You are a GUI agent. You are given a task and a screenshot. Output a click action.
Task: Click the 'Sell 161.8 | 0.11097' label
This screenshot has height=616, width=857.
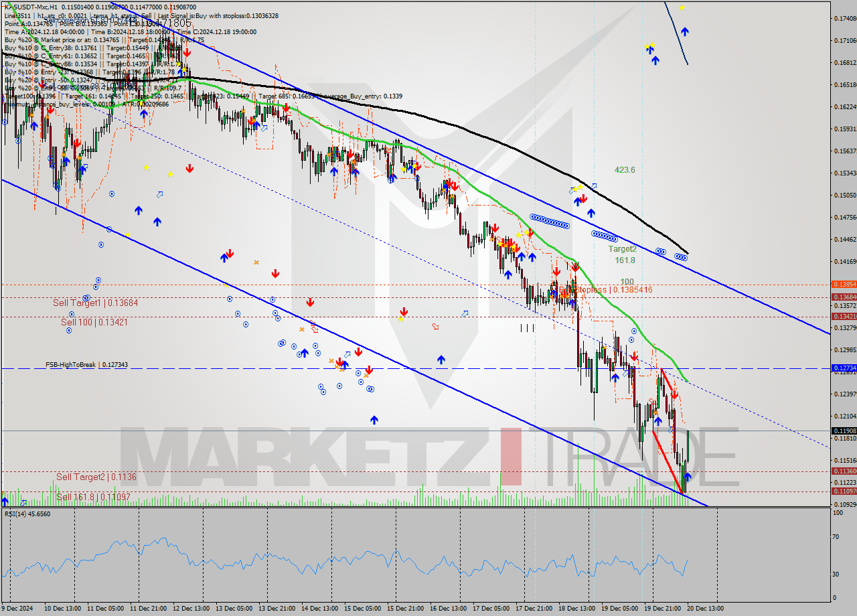tap(94, 497)
